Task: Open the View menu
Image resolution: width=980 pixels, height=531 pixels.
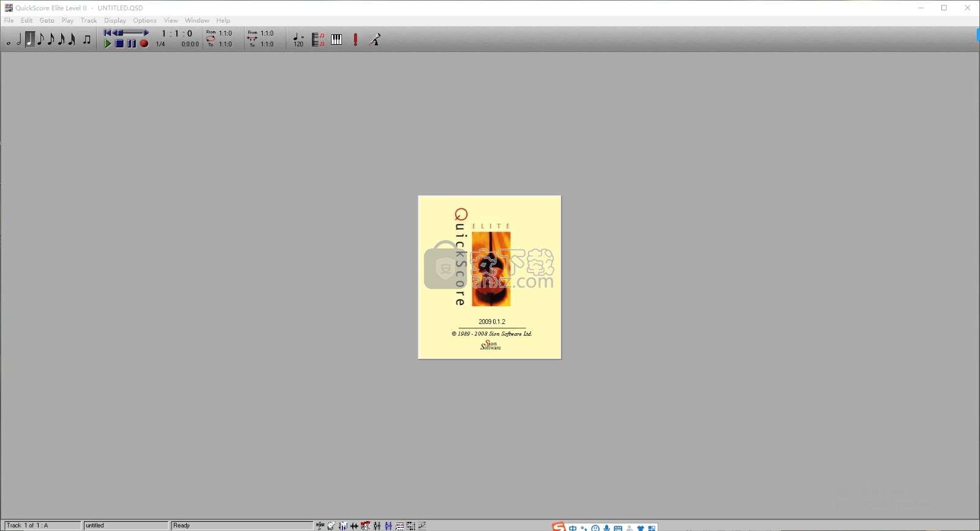Action: [171, 20]
